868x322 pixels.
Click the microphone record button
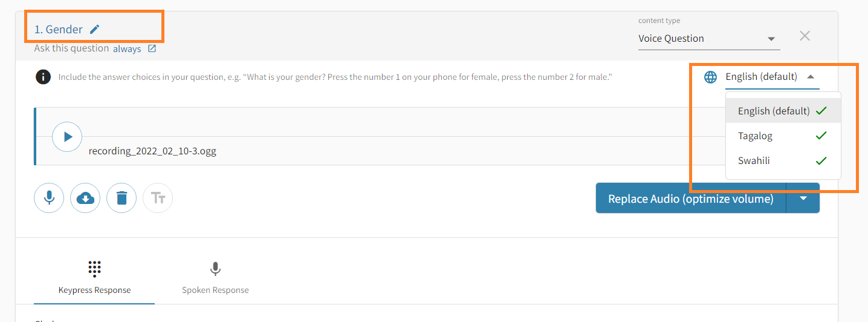coord(49,198)
